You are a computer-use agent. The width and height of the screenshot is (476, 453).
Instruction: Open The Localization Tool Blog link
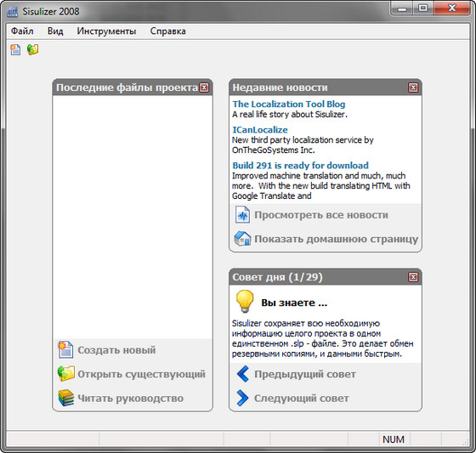point(289,105)
